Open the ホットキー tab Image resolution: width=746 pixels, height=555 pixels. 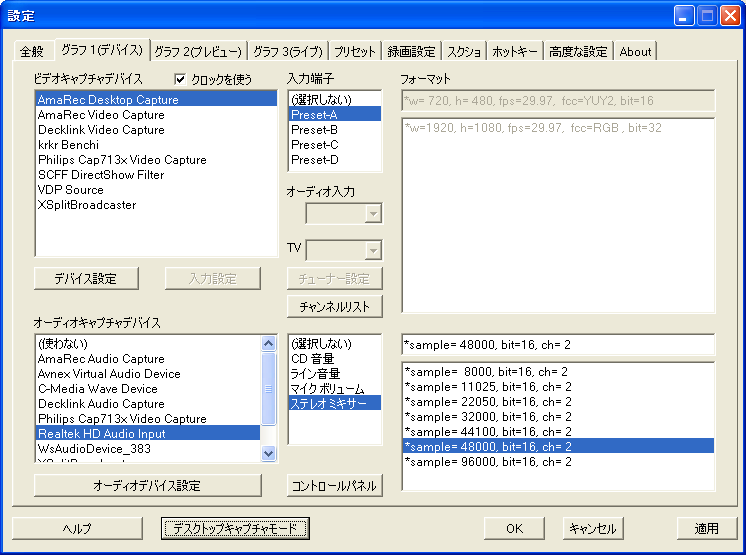point(515,51)
